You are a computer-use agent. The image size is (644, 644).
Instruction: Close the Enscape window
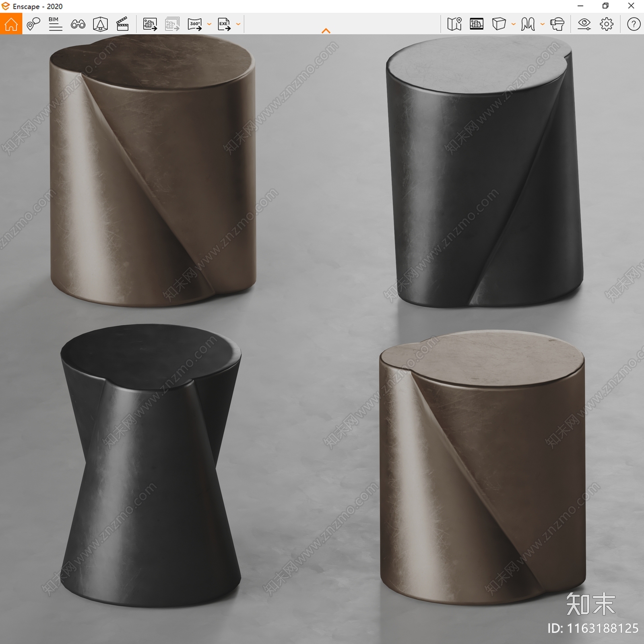coord(631,6)
